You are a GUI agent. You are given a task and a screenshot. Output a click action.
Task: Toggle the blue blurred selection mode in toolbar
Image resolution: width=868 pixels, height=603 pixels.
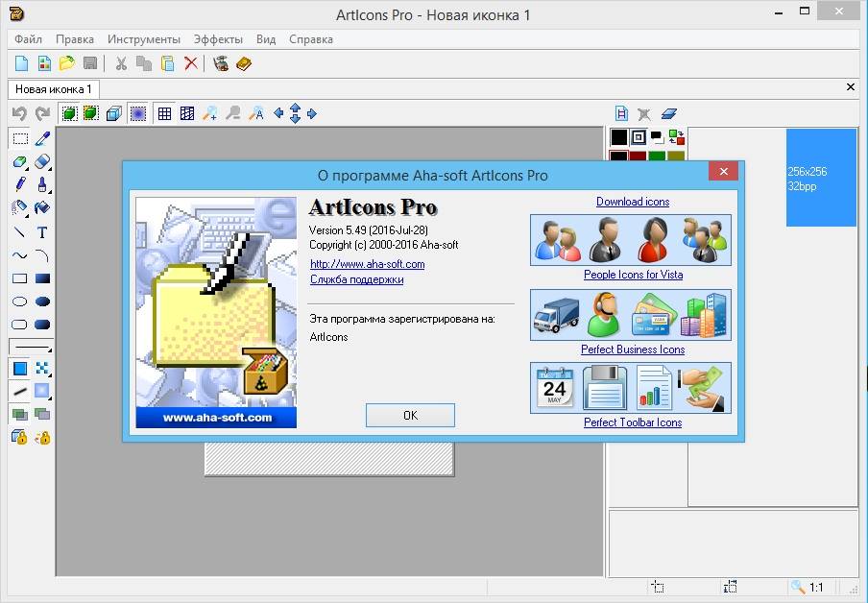tap(138, 113)
